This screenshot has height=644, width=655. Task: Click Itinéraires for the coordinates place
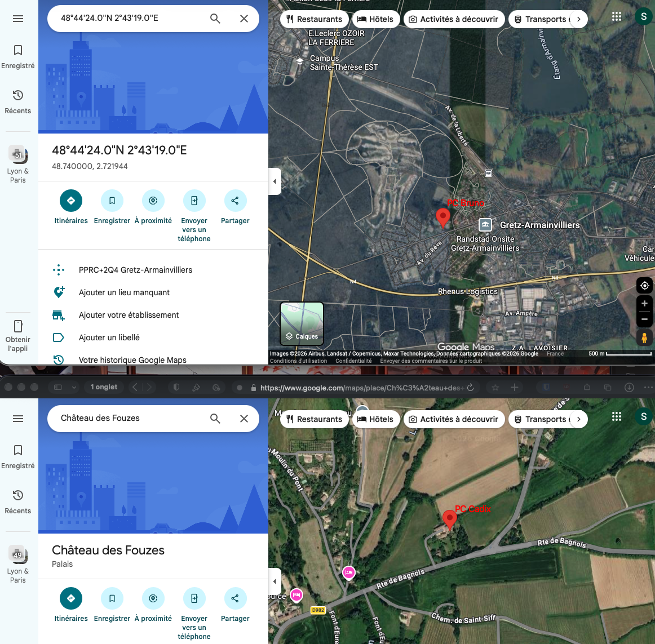[x=71, y=207]
